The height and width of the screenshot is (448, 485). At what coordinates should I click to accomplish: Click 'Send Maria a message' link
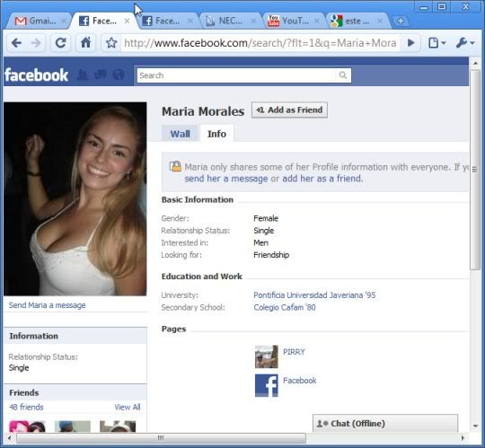pyautogui.click(x=48, y=305)
